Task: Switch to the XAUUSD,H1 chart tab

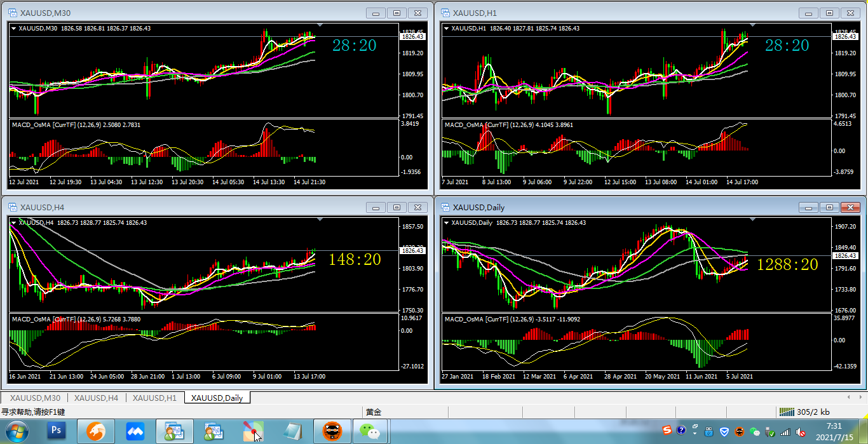Action: (x=154, y=398)
